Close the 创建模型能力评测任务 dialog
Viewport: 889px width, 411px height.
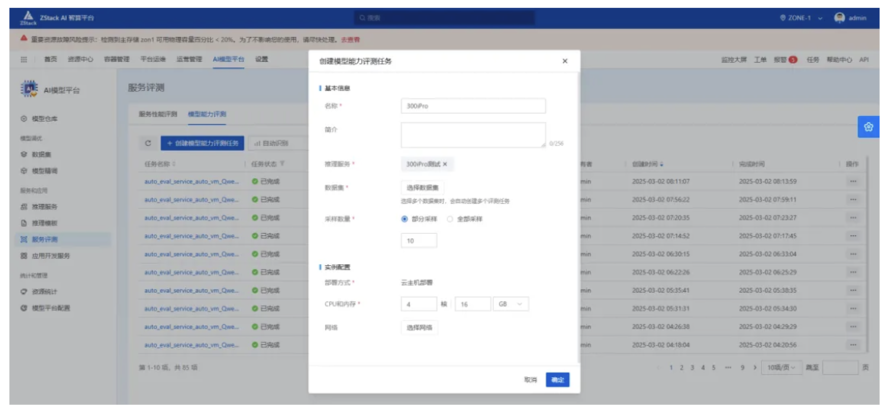pyautogui.click(x=564, y=61)
